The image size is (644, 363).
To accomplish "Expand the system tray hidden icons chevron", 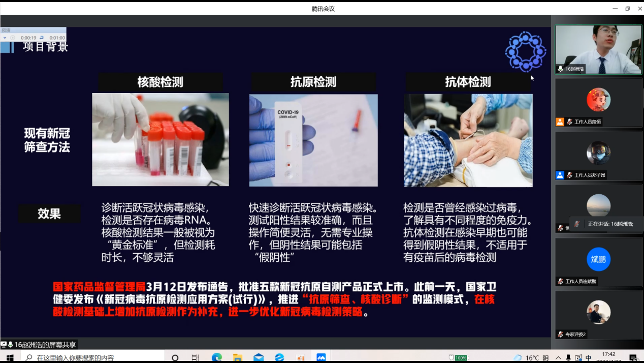I will (559, 358).
